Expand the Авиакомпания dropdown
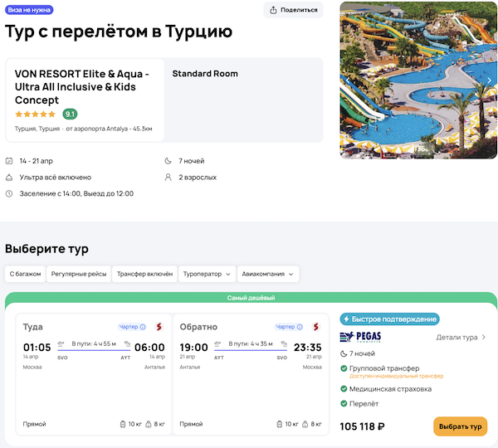Screen dimensions: 498x448 (x=268, y=274)
